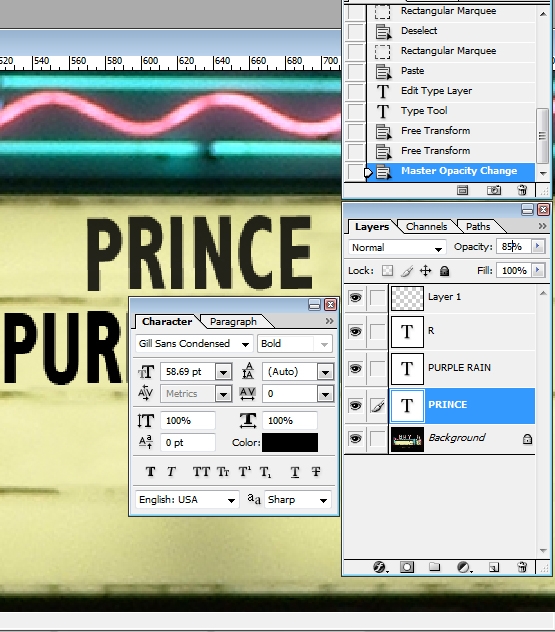This screenshot has width=555, height=632.
Task: Hide the PURPLE RAIN layer eye
Action: (x=355, y=368)
